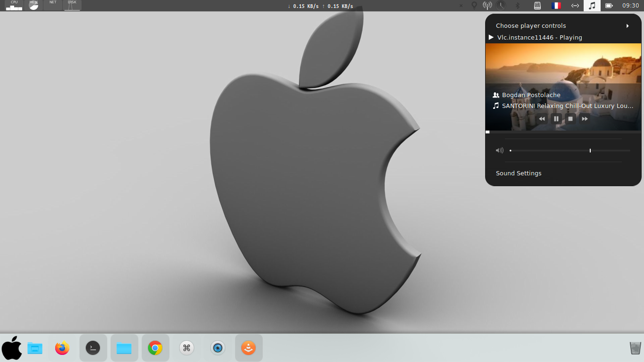
Task: Click the double-arrow network icon in the panel
Action: point(575,6)
